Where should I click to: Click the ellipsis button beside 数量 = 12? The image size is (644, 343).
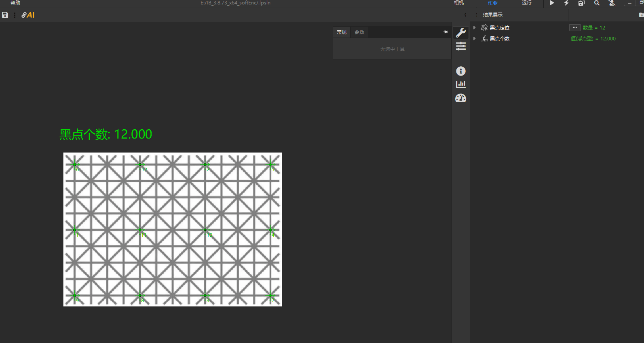(574, 27)
